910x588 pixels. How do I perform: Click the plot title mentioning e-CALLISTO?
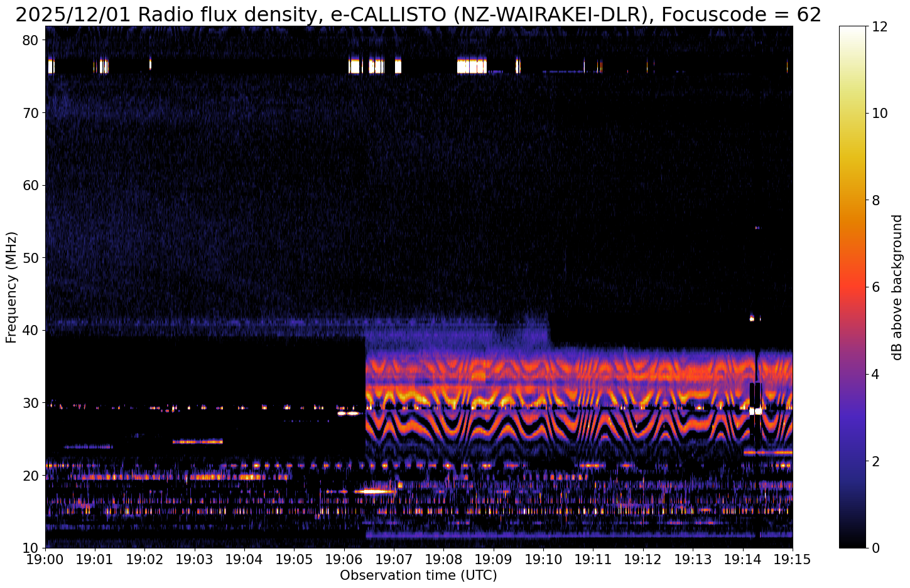(418, 14)
